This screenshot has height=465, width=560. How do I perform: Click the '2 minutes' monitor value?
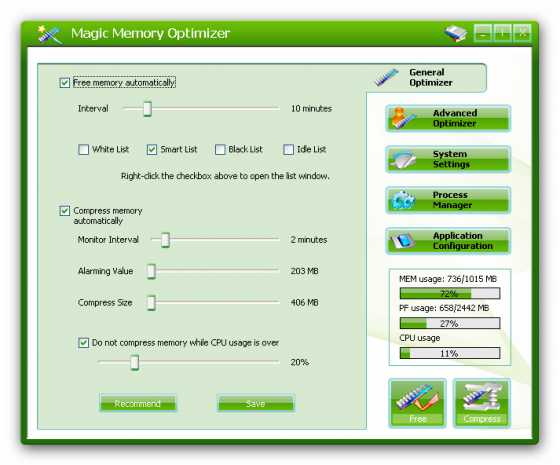309,240
